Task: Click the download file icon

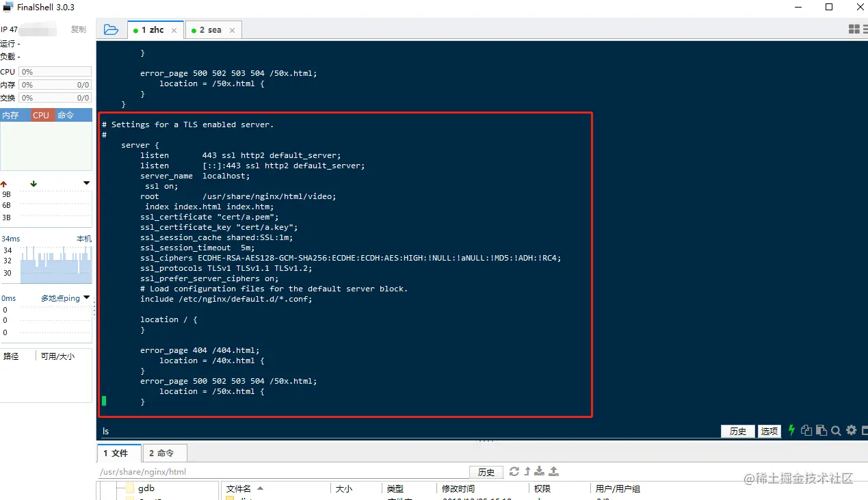Action: tap(539, 471)
